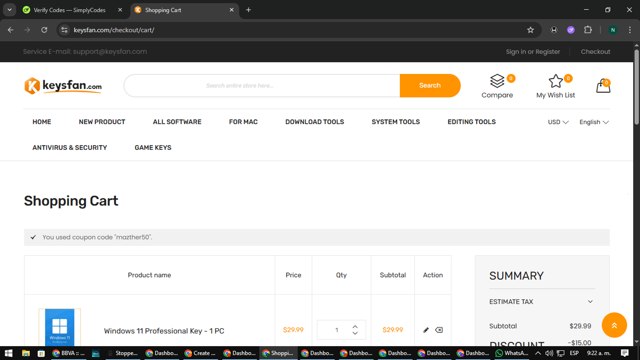The height and width of the screenshot is (360, 640).
Task: Close the Shopping Cart tab
Action: (231, 10)
